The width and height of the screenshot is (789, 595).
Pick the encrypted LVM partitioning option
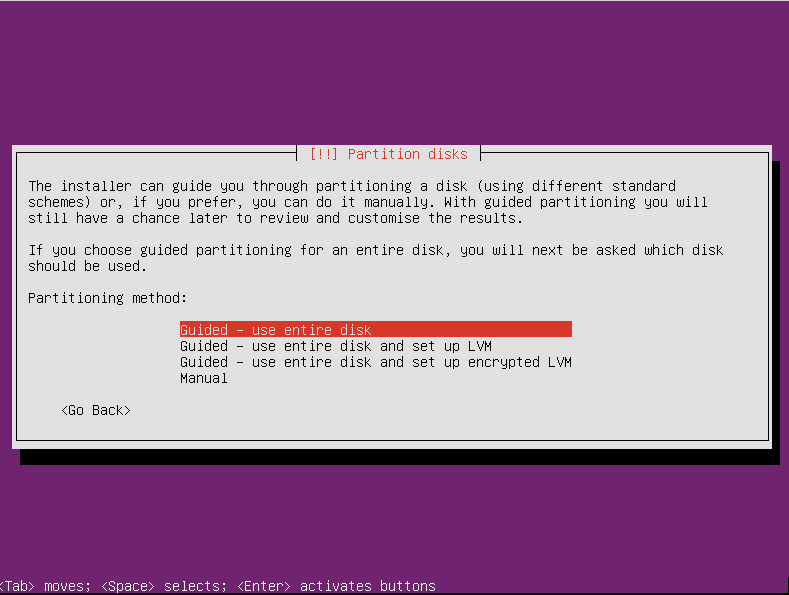coord(375,362)
